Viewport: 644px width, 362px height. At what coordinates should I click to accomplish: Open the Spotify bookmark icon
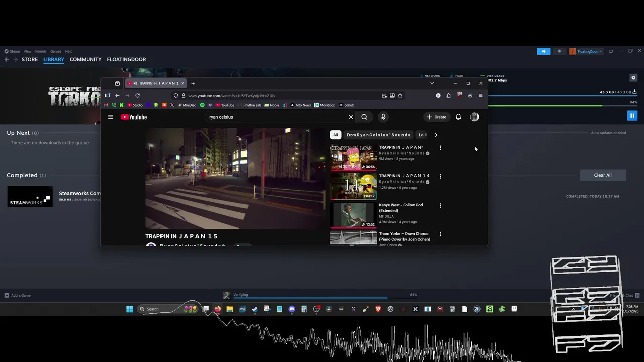[x=202, y=105]
